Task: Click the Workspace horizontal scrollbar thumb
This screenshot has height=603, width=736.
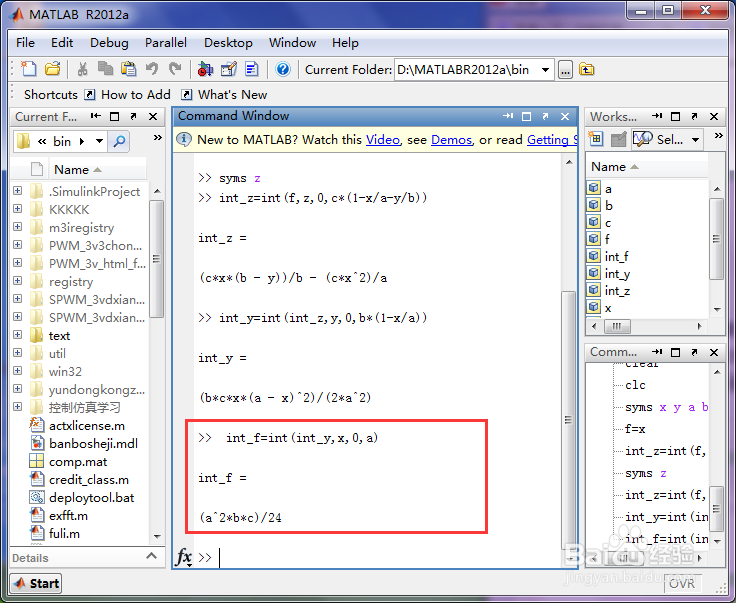Action: coord(617,326)
